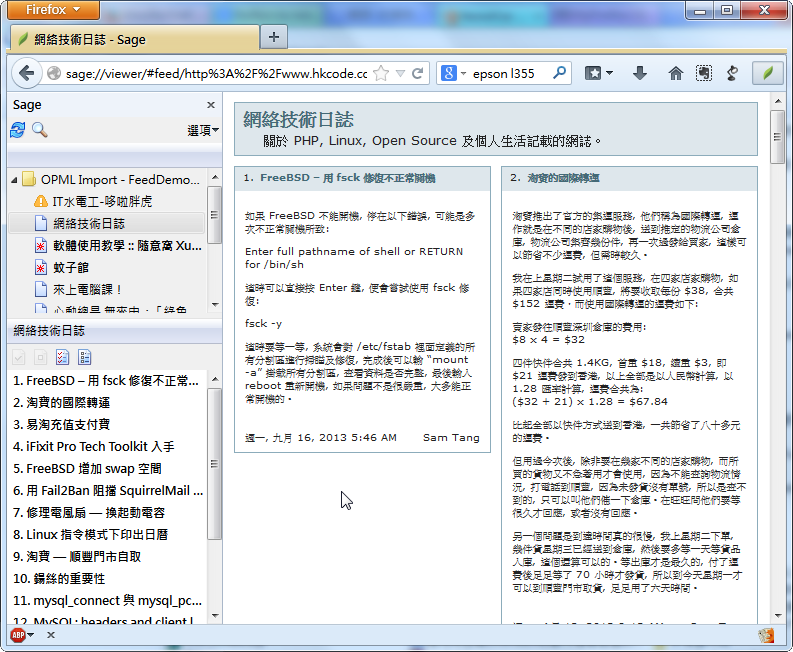Open item 4. iFixit Pro Tech Toolkit 入手

tap(94, 447)
